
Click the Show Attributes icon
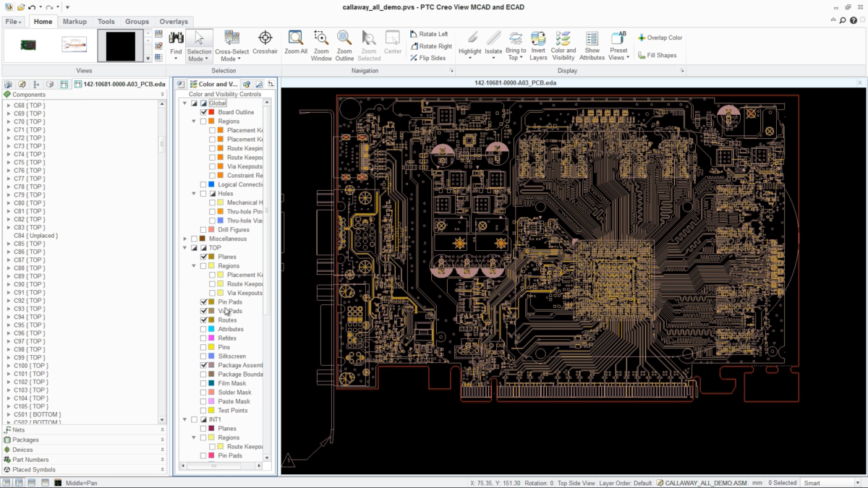pos(592,38)
